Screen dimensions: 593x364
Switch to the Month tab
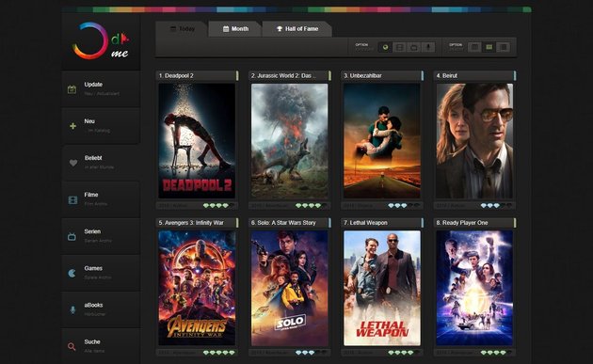tap(235, 29)
